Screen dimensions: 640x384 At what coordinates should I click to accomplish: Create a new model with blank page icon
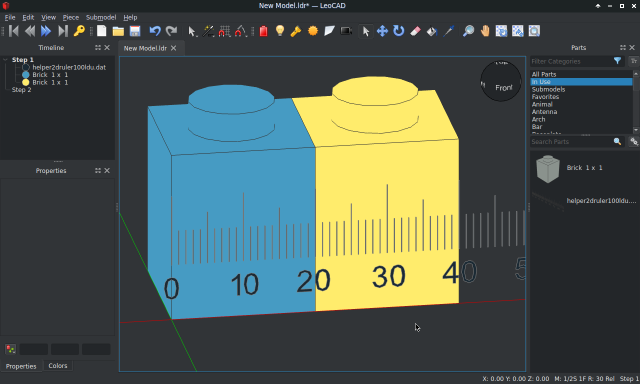pyautogui.click(x=102, y=31)
